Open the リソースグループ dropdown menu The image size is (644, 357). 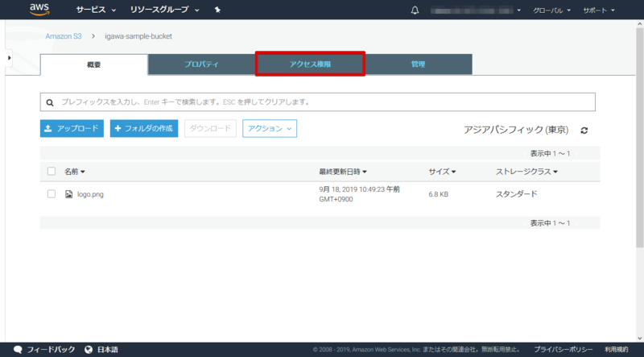(x=164, y=10)
